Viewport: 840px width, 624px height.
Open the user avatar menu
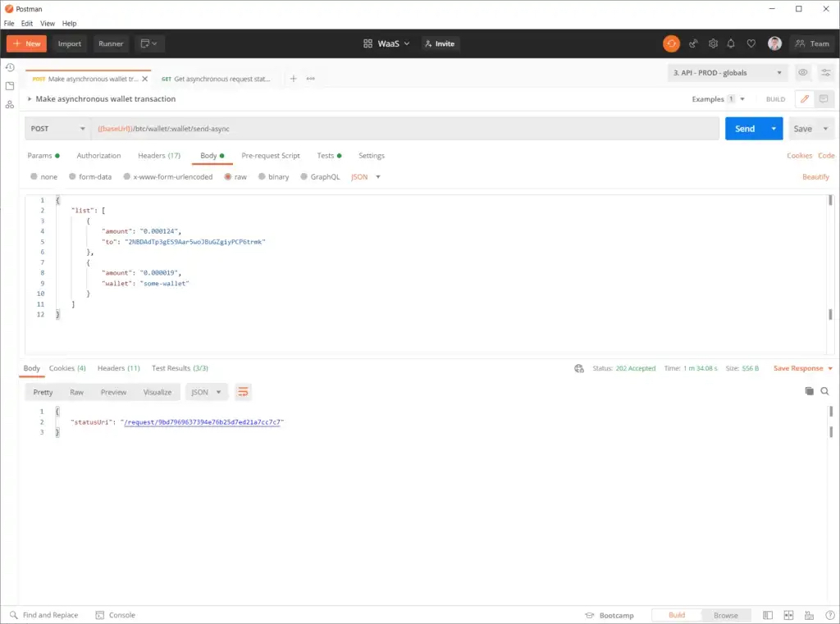(x=774, y=43)
